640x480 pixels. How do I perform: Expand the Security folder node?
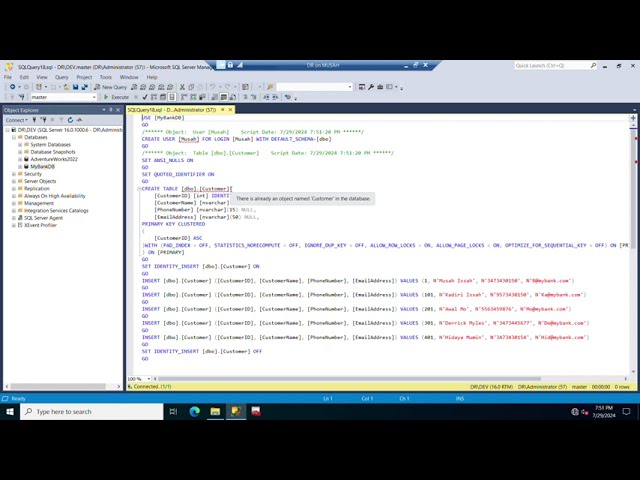(14, 174)
